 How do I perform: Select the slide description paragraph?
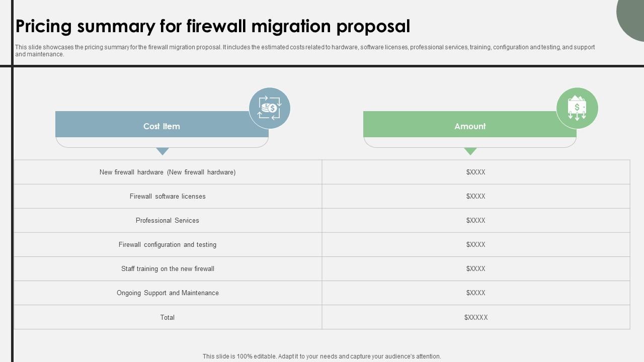tap(305, 50)
